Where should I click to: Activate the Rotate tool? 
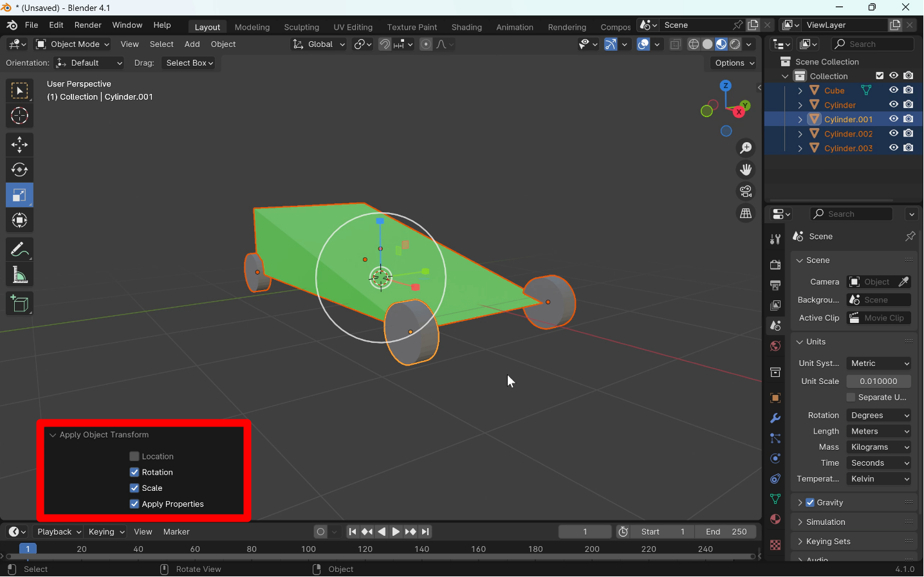tap(19, 170)
